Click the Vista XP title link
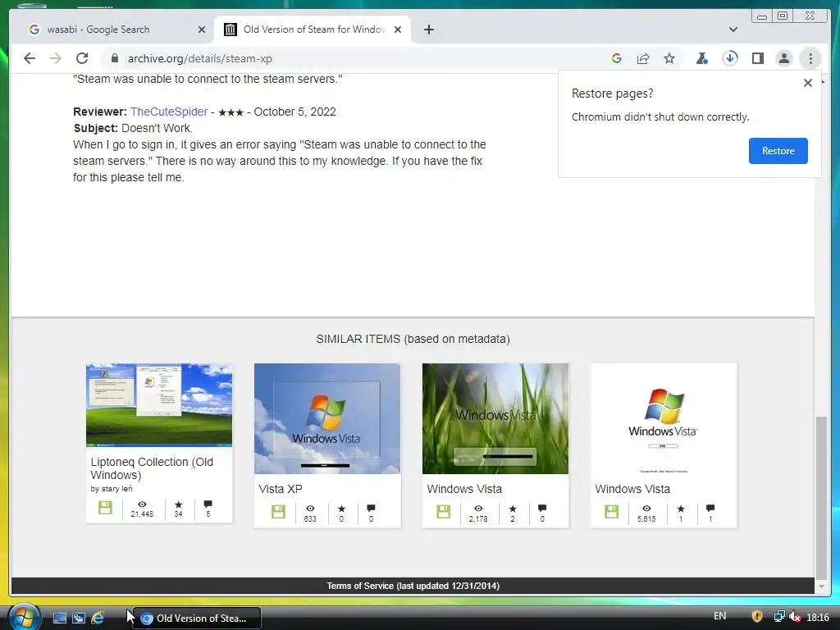 pyautogui.click(x=281, y=489)
